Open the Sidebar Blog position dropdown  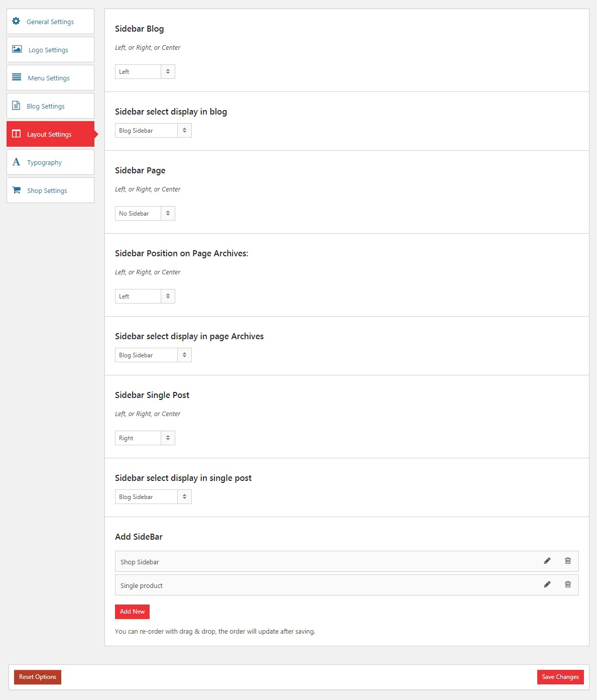click(145, 72)
